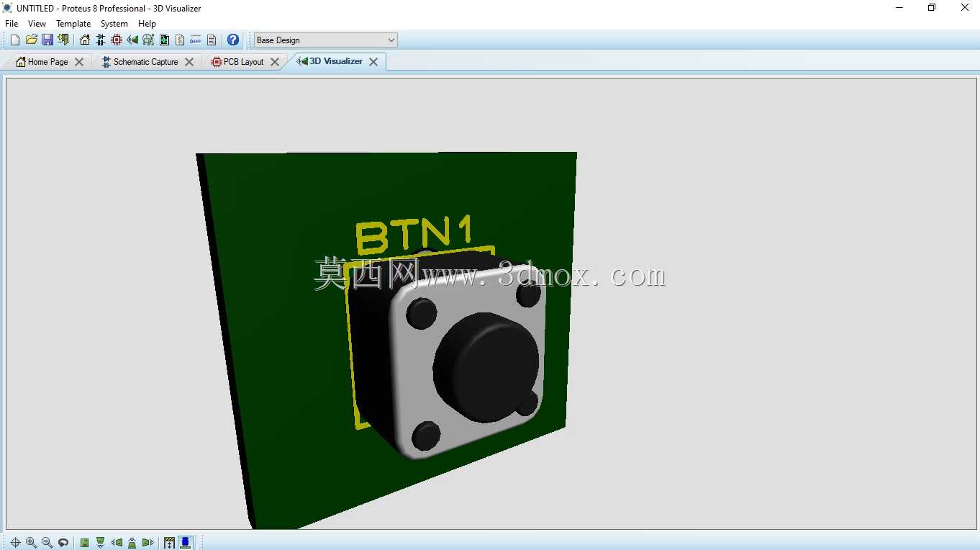Open the System menu

(x=114, y=24)
